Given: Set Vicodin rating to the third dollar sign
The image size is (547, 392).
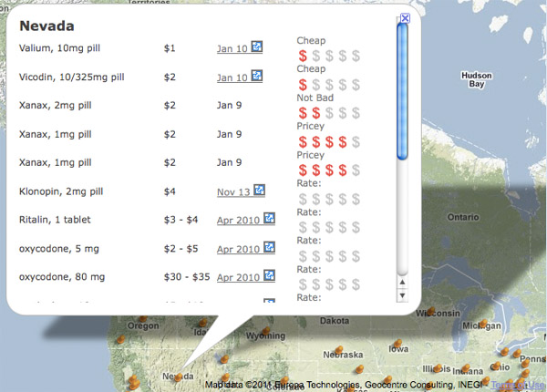Looking at the screenshot, I should [x=329, y=85].
